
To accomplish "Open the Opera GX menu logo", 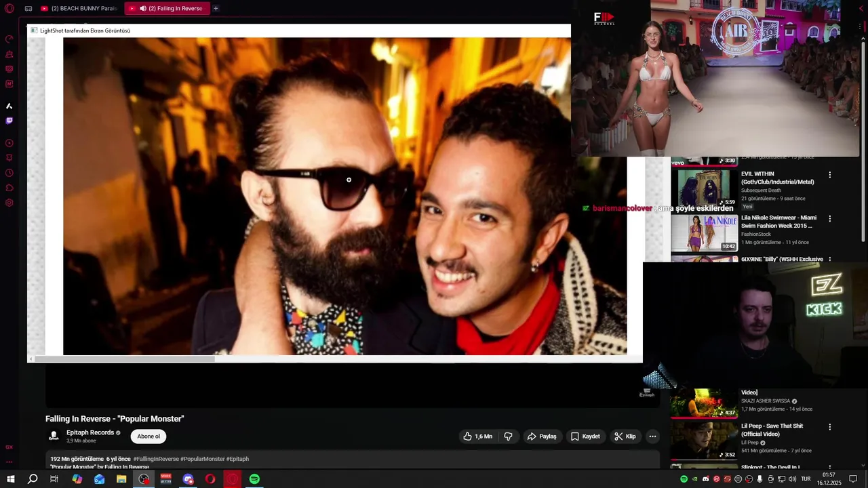I will click(x=9, y=9).
